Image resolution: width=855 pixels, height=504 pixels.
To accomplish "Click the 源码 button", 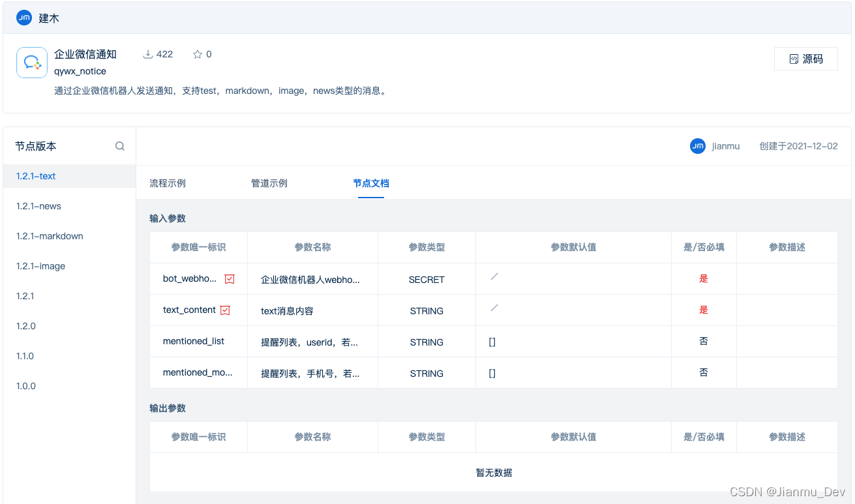I will [x=805, y=58].
